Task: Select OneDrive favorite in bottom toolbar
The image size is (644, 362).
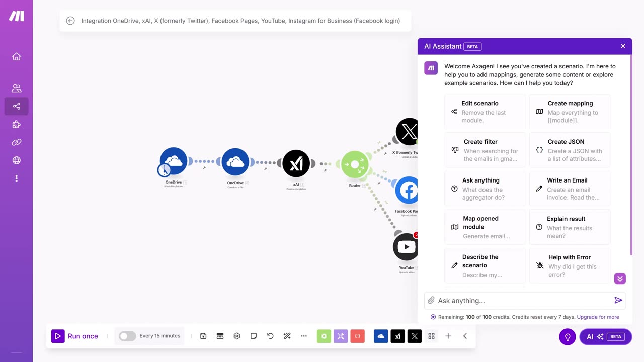Action: pos(381,336)
